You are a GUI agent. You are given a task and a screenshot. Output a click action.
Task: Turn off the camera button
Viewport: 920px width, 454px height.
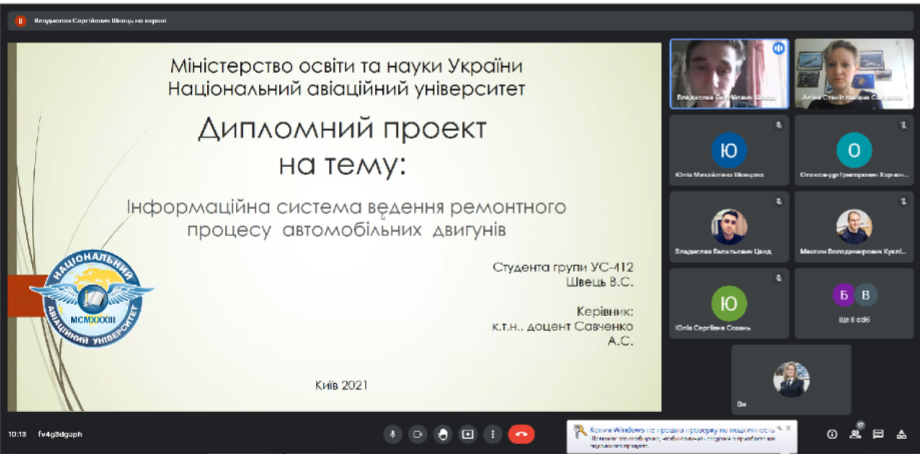point(418,434)
